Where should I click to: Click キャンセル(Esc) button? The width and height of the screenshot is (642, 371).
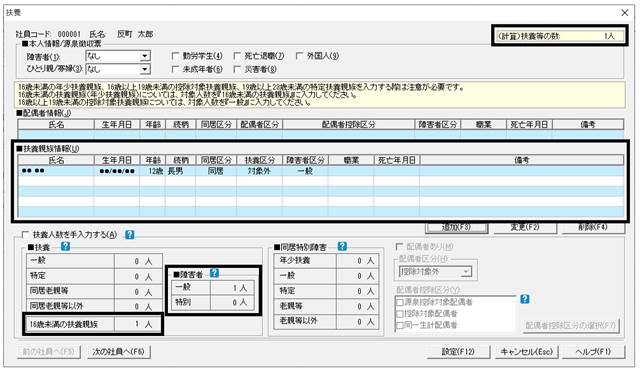(x=526, y=352)
